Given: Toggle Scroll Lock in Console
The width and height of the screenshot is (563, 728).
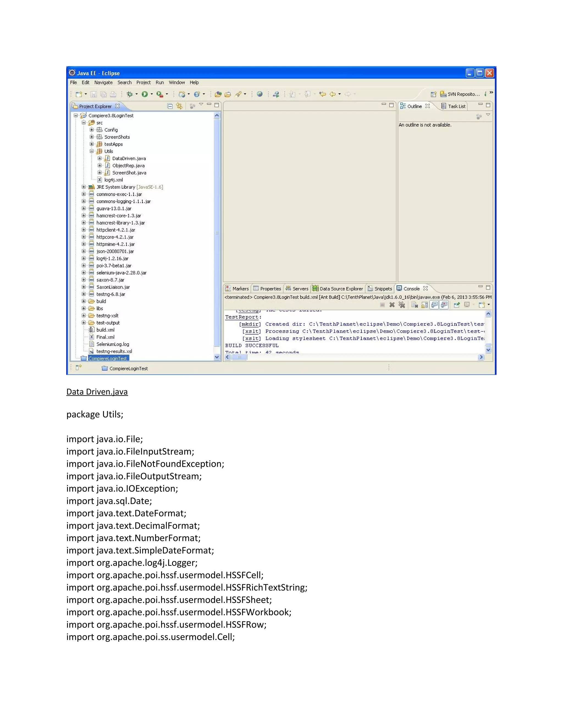Looking at the screenshot, I should (x=424, y=305).
